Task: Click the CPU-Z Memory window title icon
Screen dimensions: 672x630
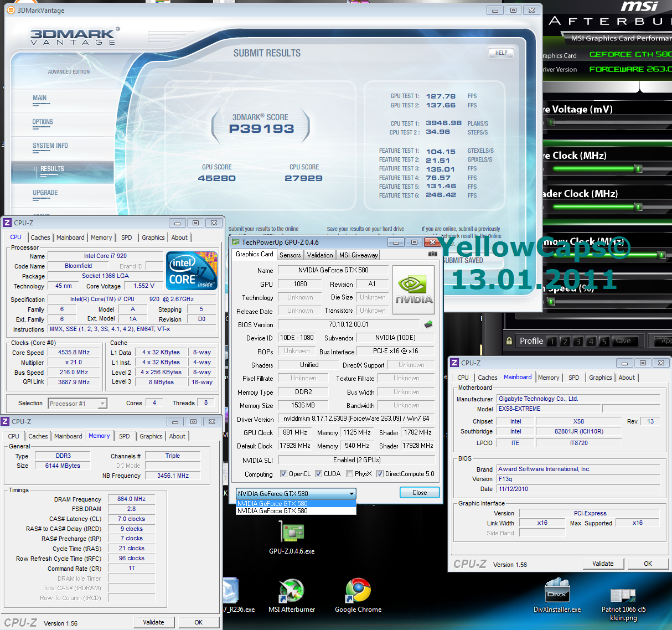Action: coord(5,421)
